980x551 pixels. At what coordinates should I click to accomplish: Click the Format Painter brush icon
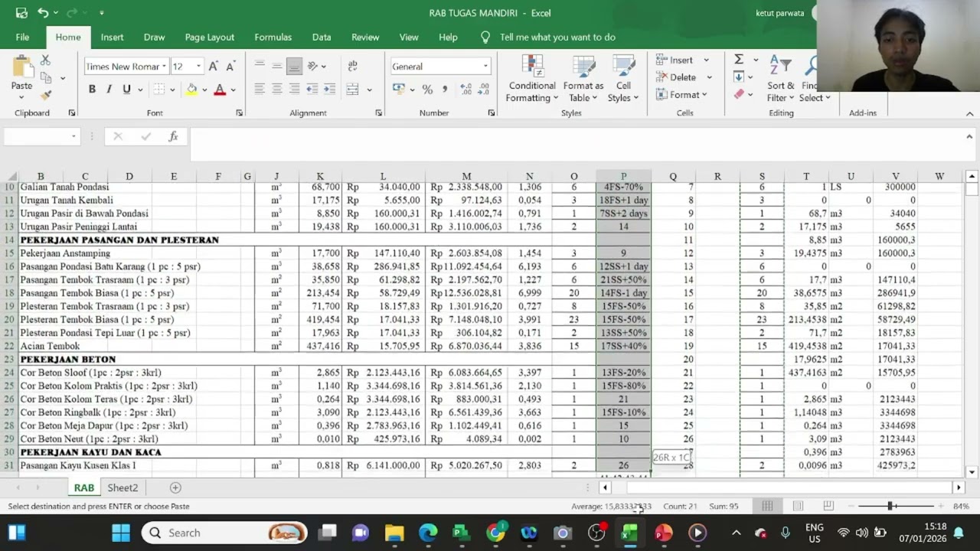[45, 96]
